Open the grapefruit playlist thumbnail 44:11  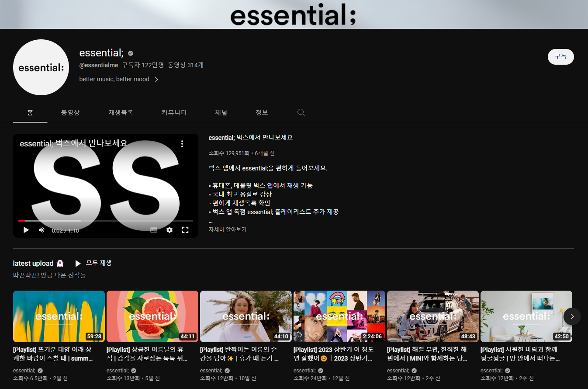click(152, 316)
